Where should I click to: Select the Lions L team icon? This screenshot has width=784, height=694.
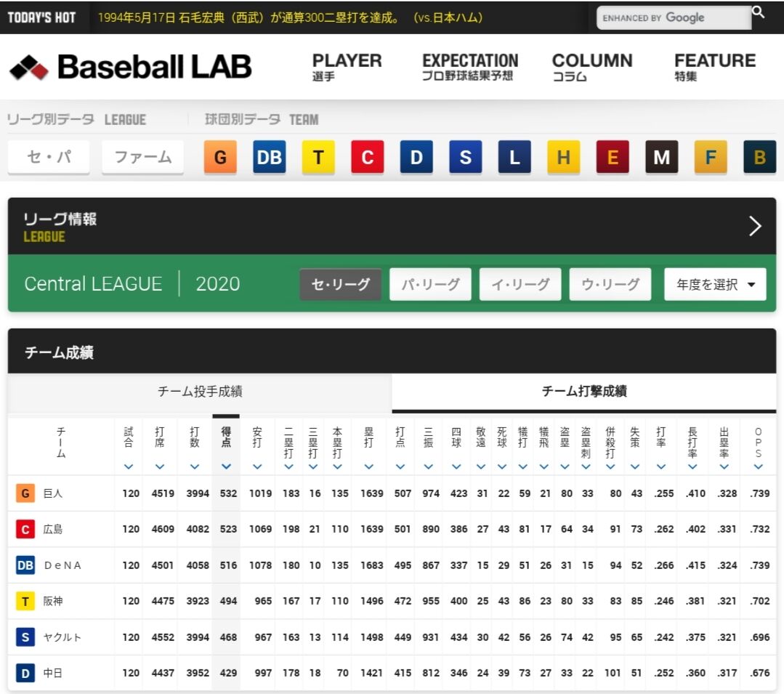[x=514, y=157]
